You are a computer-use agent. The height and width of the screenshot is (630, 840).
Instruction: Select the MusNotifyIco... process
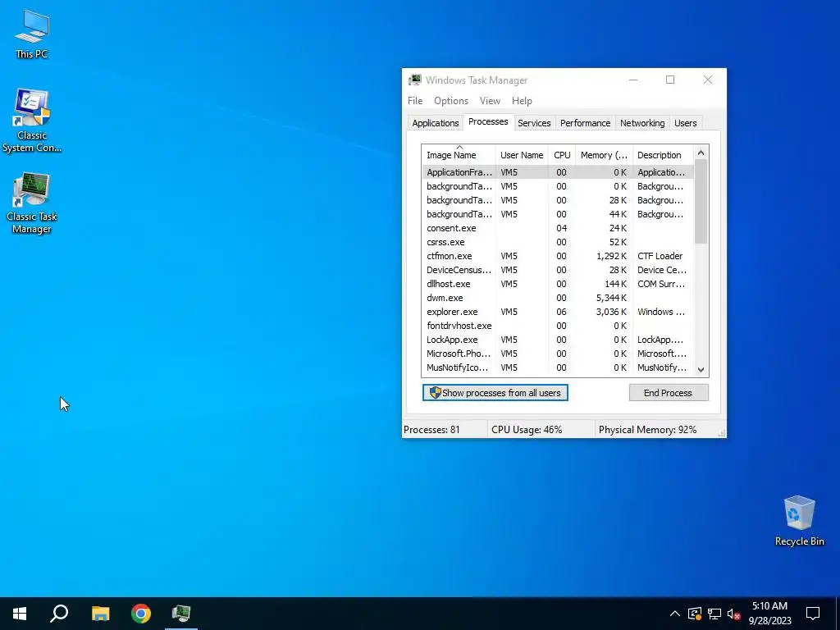coord(557,367)
